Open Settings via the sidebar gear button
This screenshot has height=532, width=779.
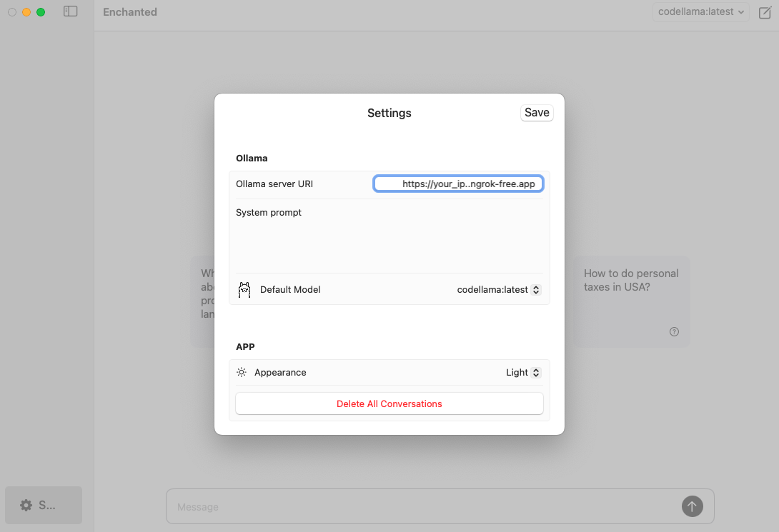[x=44, y=505]
